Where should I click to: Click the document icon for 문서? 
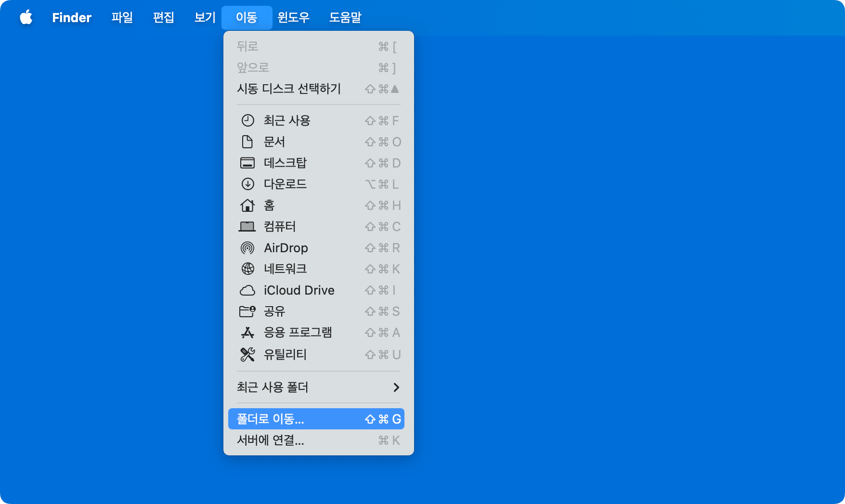click(247, 142)
